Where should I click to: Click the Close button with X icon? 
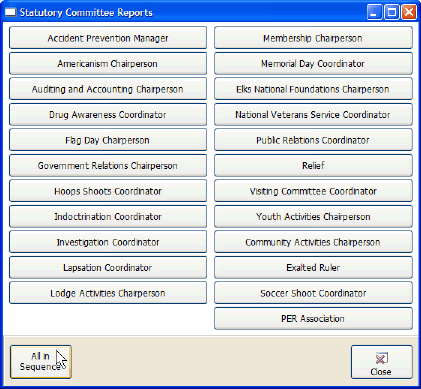[381, 362]
